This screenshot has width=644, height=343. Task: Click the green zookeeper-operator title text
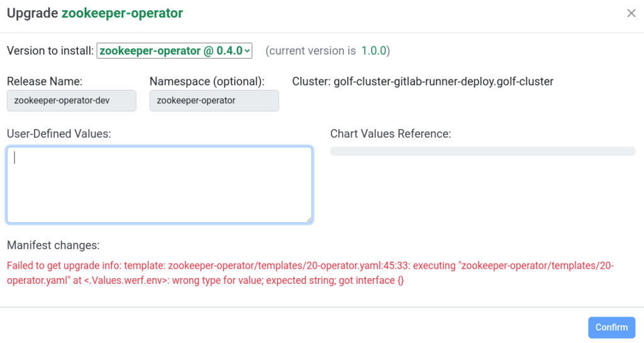point(122,13)
